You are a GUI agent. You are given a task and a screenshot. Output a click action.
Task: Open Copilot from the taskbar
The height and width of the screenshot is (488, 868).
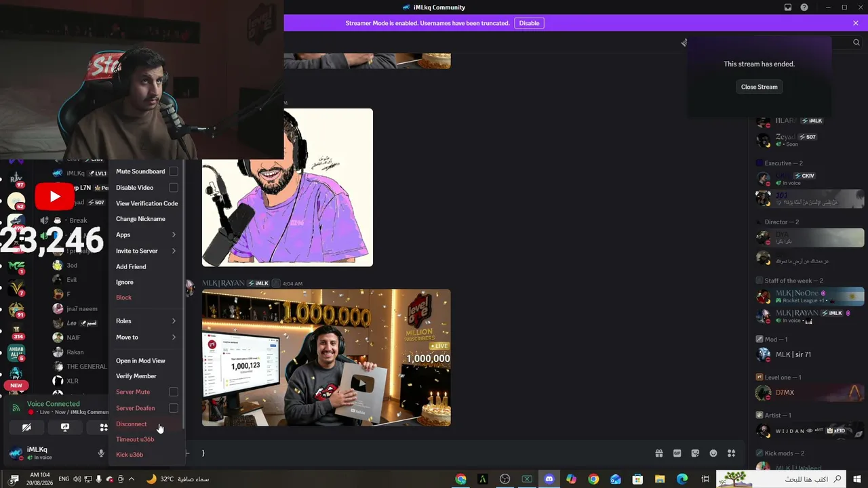tap(571, 479)
